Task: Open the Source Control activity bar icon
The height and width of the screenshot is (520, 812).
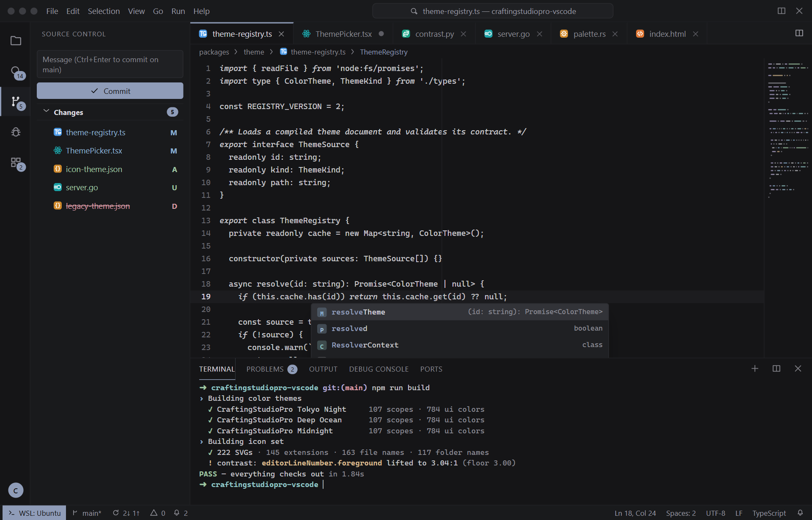Action: coord(16,101)
